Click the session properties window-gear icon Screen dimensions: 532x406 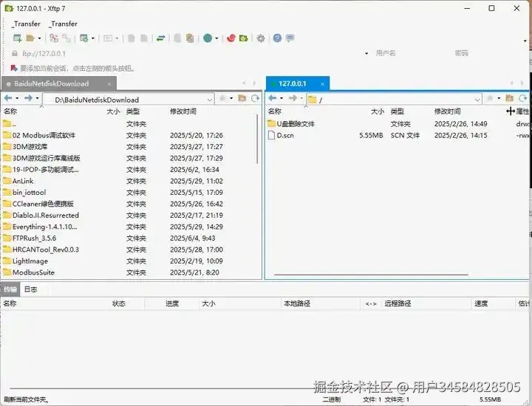point(83,38)
